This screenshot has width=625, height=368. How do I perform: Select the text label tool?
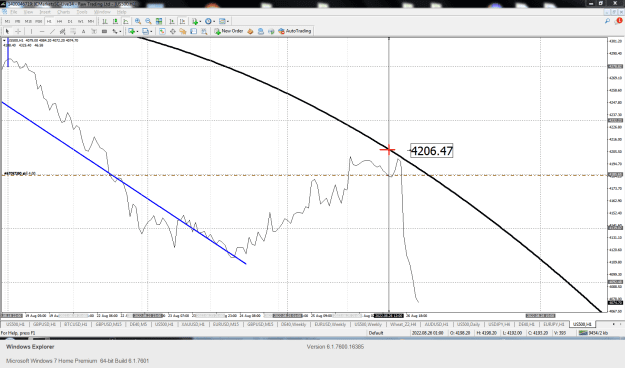[94, 31]
